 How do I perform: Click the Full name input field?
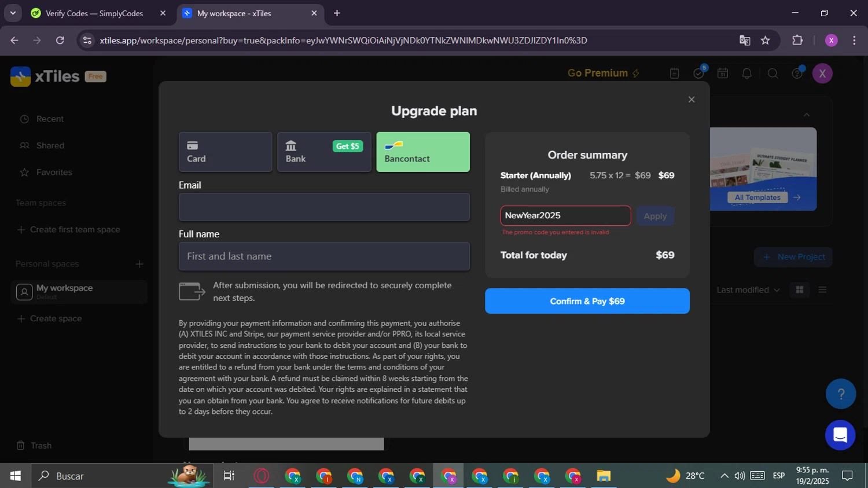pos(324,256)
